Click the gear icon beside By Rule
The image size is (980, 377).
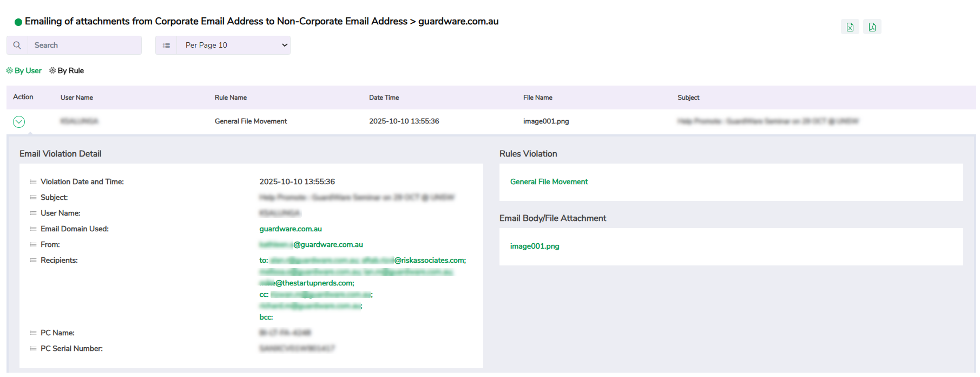click(x=52, y=70)
